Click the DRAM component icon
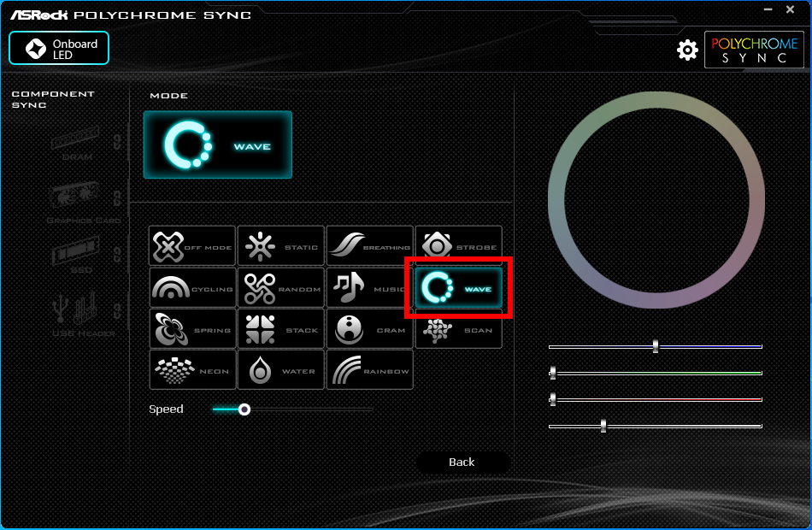The width and height of the screenshot is (812, 530). (75, 138)
